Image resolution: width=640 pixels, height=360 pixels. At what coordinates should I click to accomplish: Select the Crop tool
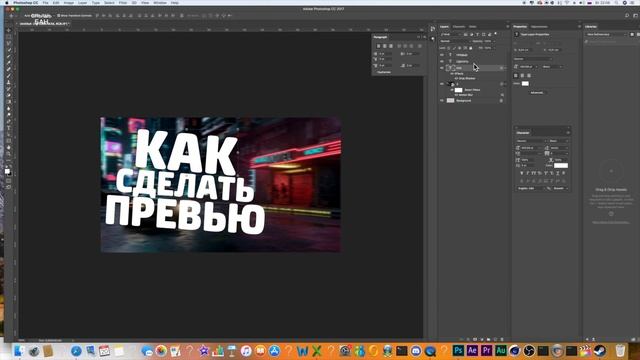tap(9, 56)
